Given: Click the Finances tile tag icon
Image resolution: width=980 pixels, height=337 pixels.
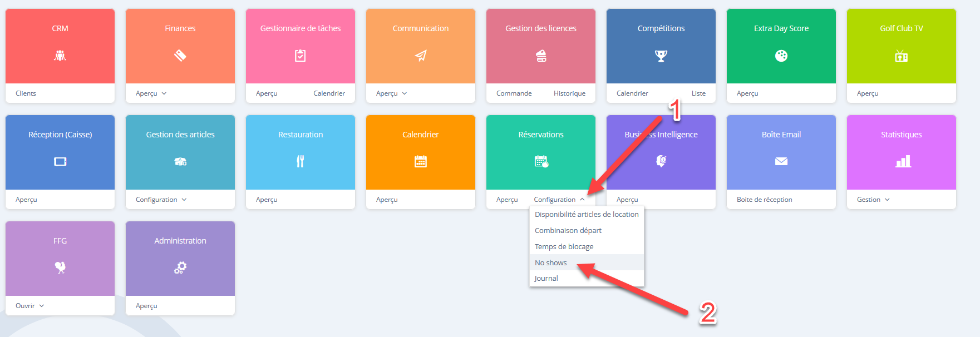Looking at the screenshot, I should pos(180,56).
